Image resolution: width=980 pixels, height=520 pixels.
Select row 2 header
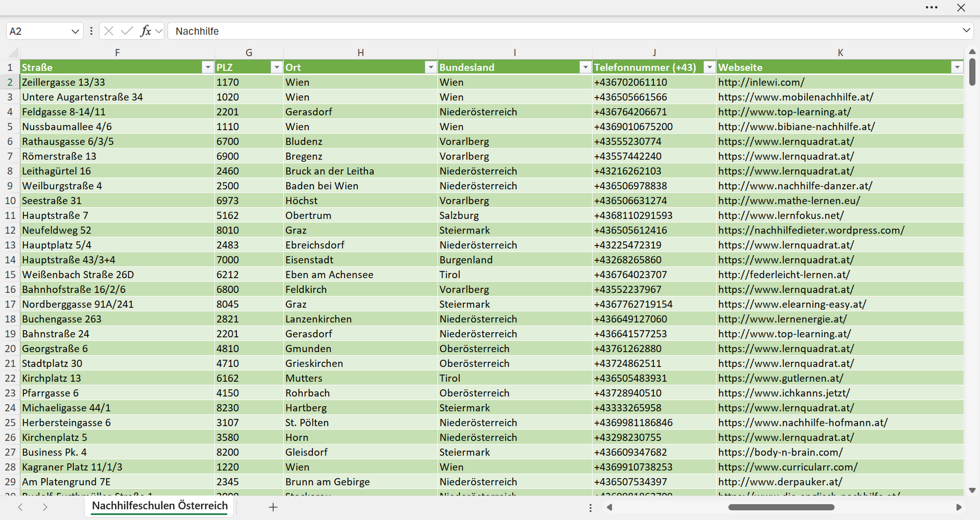click(x=10, y=82)
